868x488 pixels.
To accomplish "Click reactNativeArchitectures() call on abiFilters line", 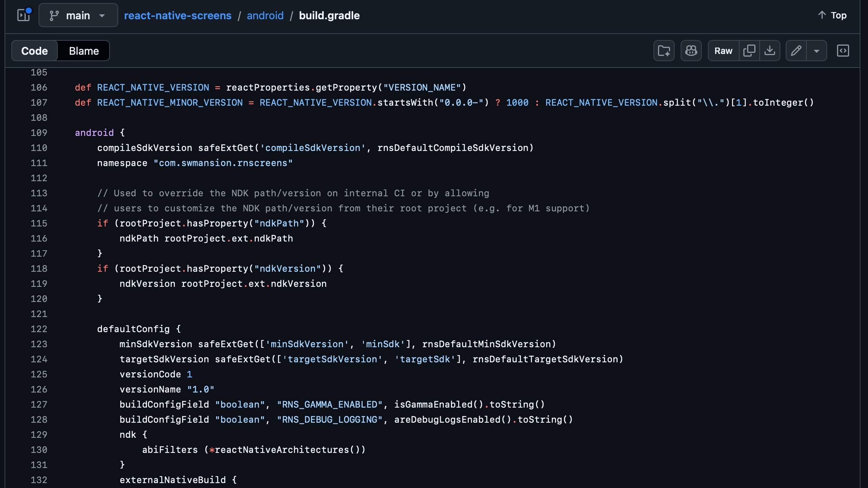I will pos(287,450).
